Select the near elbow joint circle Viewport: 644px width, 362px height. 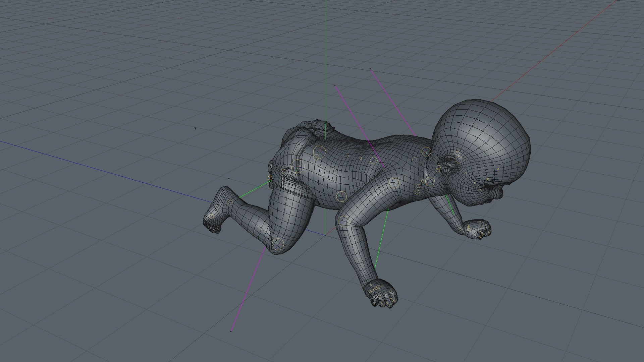coord(344,222)
